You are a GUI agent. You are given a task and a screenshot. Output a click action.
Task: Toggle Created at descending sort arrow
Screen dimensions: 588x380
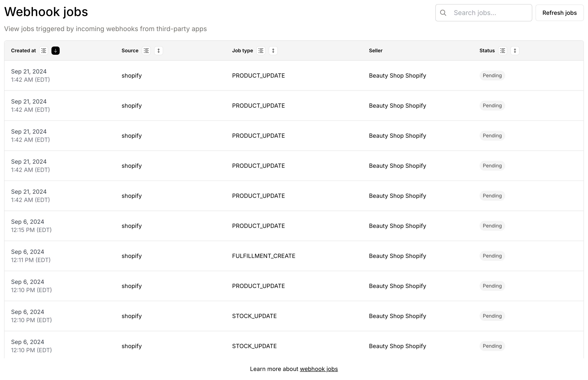click(x=56, y=51)
